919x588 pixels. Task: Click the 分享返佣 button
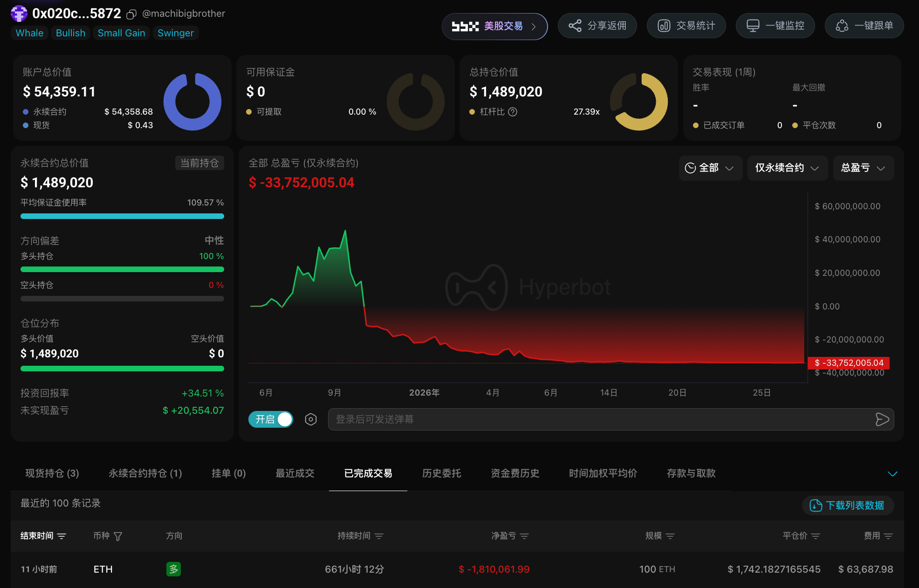(597, 26)
